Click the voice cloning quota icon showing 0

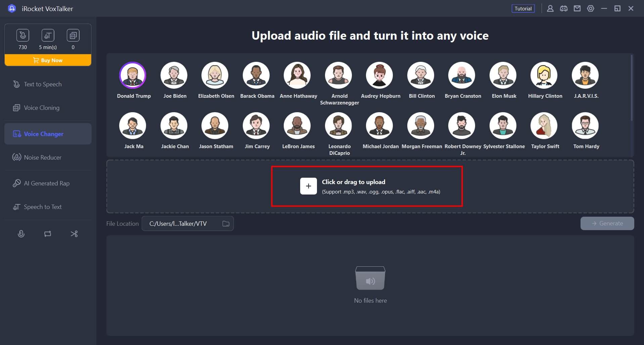click(x=73, y=35)
